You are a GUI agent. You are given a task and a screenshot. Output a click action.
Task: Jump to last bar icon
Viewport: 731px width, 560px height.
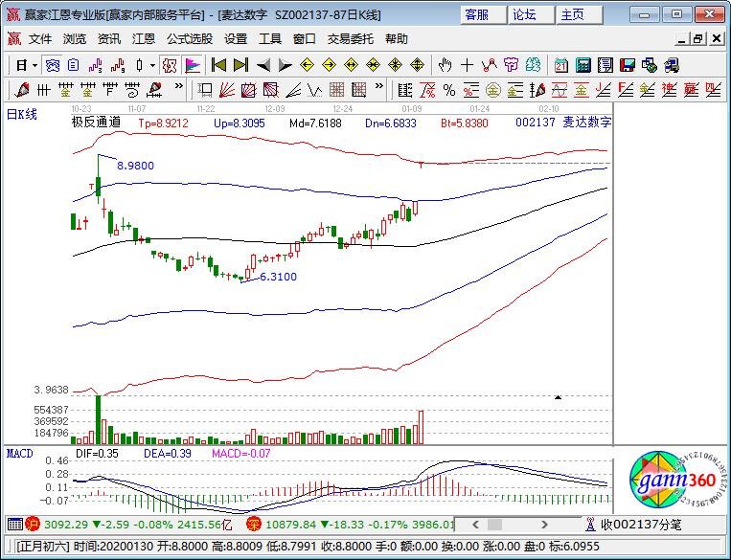240,65
